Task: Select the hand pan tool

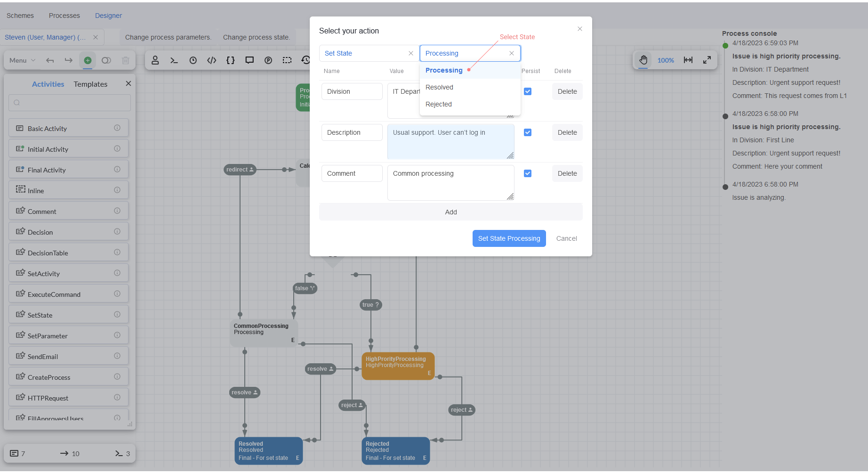Action: (643, 60)
